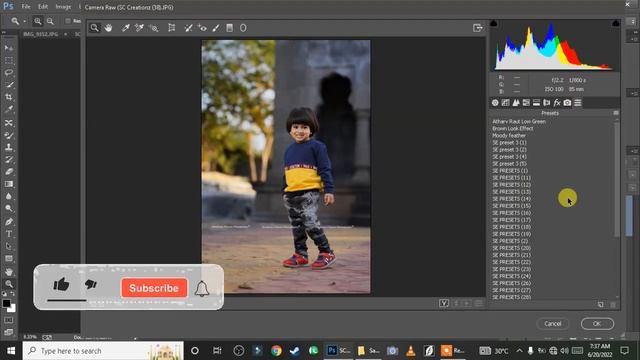Pick the White Balance eyedropper tool

pos(125,28)
